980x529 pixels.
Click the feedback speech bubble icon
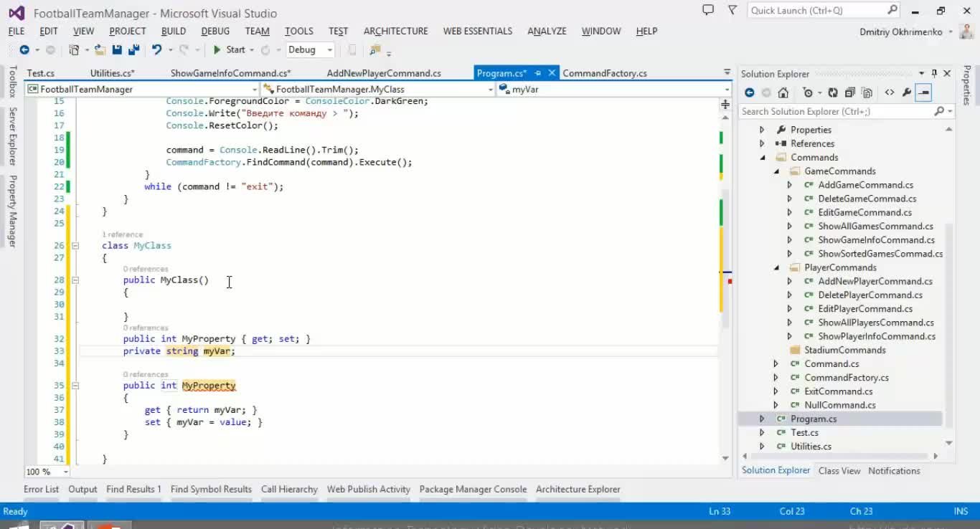coord(708,10)
